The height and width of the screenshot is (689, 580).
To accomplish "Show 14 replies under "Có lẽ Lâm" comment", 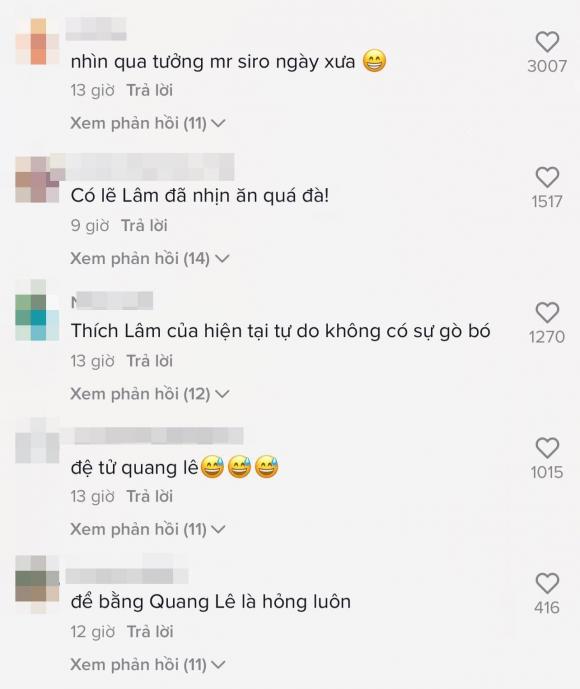I will tap(150, 259).
